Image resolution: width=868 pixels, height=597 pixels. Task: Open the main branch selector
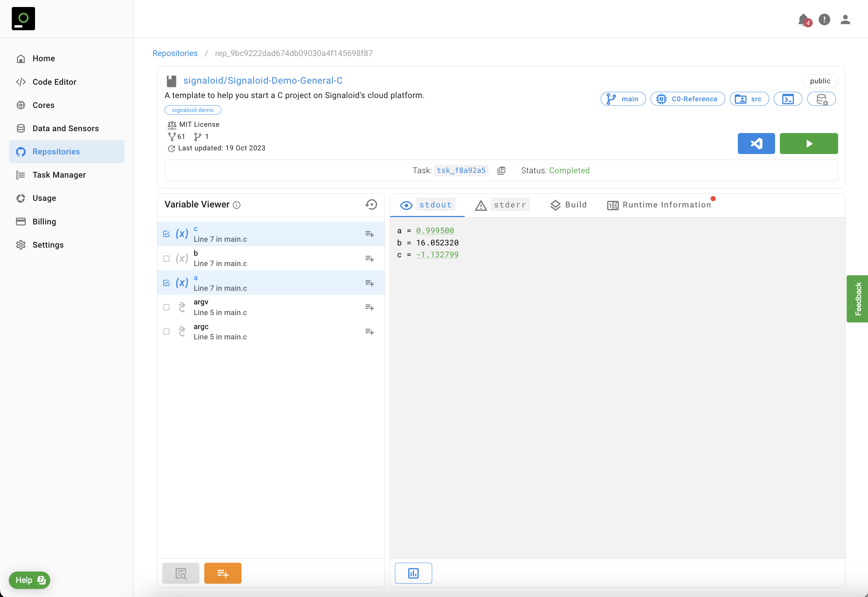(623, 99)
